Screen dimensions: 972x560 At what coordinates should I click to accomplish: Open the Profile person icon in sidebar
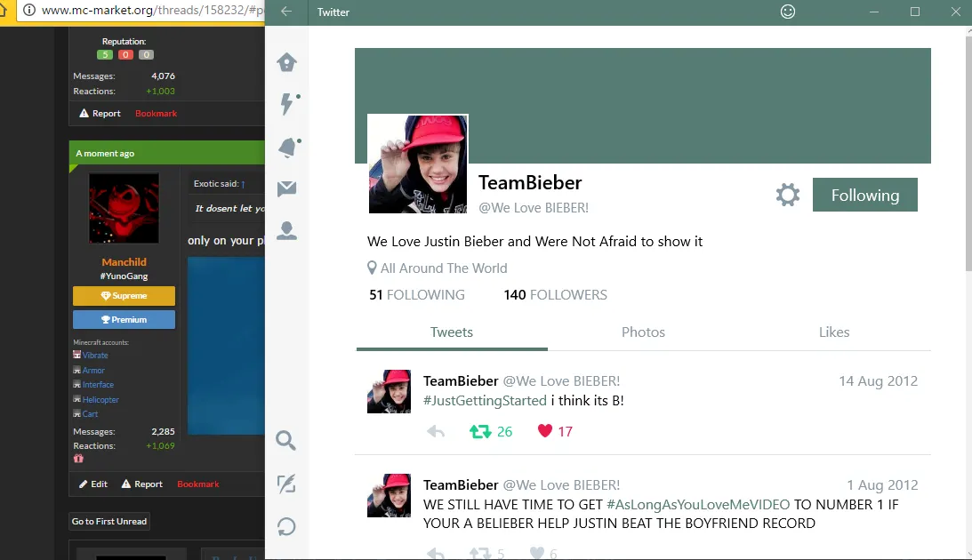[286, 230]
